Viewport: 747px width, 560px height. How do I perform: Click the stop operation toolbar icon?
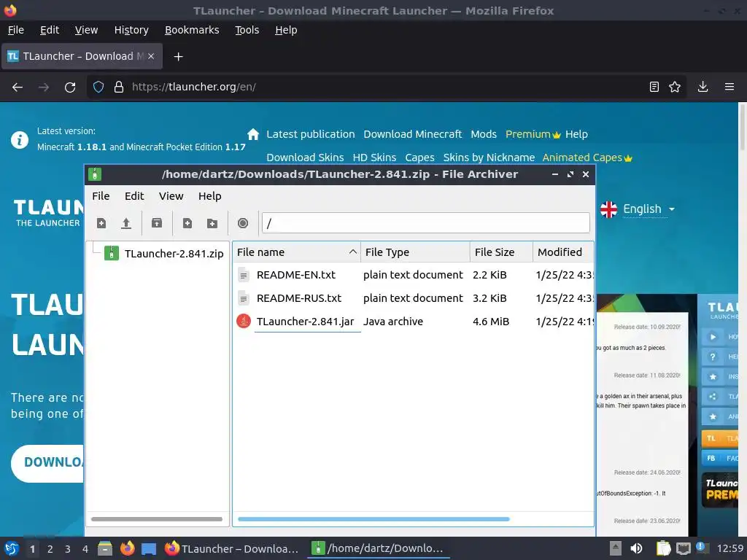(x=242, y=223)
